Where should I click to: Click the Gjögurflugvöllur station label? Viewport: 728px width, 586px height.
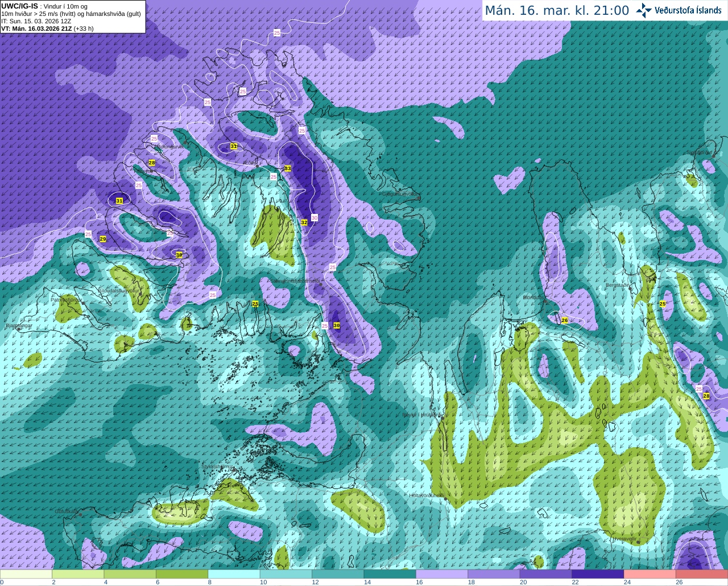pos(401,193)
